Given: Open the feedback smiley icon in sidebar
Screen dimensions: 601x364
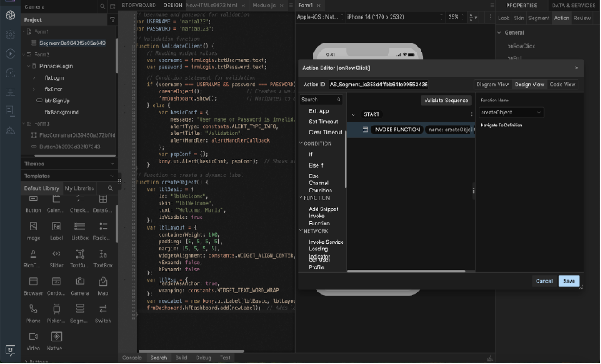Looking at the screenshot, I should coord(10,350).
